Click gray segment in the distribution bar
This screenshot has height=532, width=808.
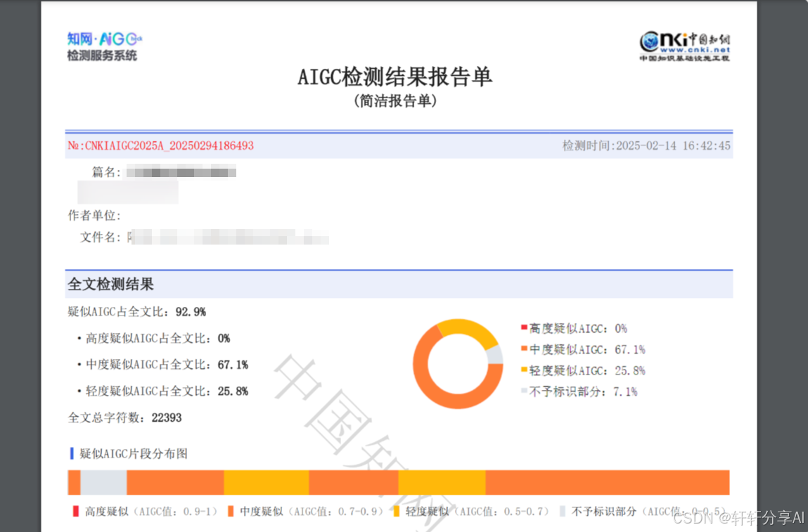tap(103, 483)
